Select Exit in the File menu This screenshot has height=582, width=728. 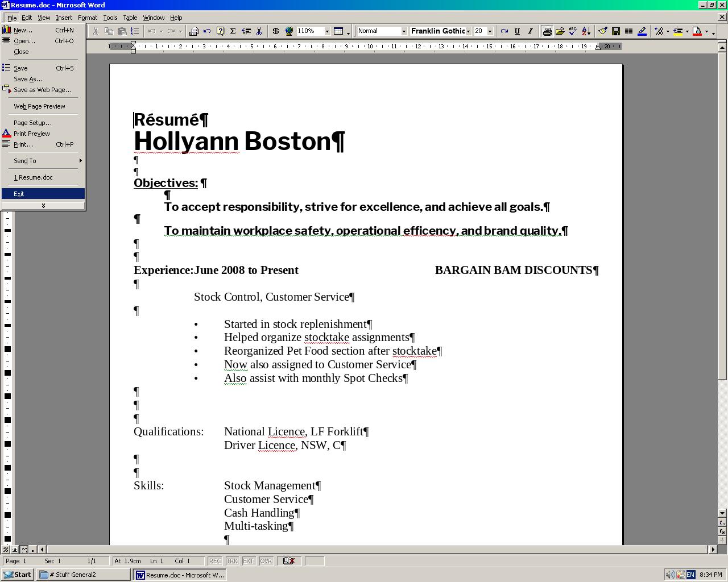pyautogui.click(x=43, y=194)
